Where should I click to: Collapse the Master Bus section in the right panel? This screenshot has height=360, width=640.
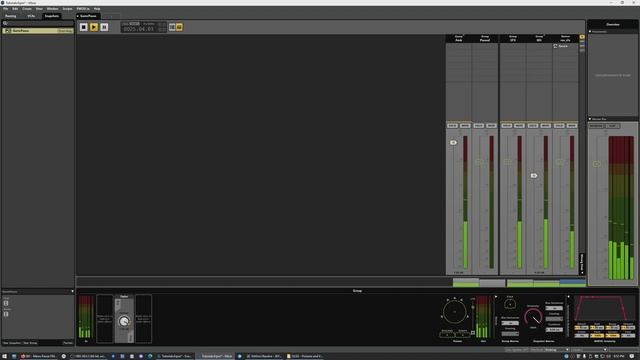pyautogui.click(x=590, y=119)
